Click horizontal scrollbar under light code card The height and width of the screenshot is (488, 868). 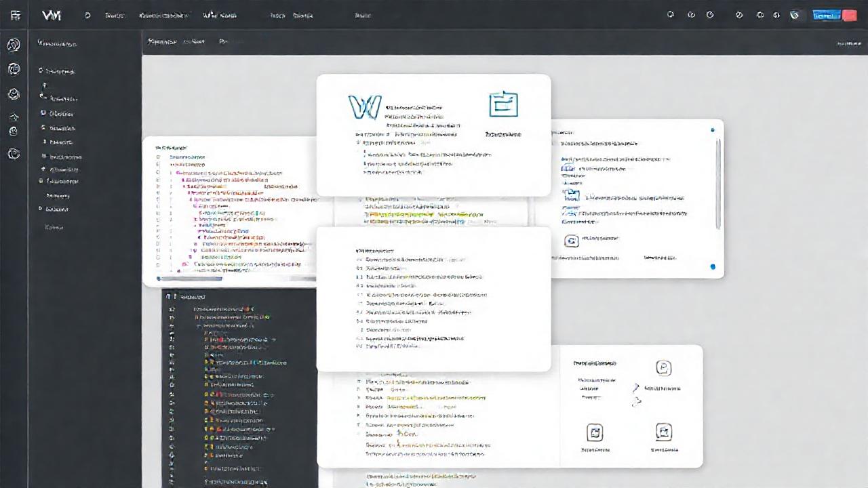pyautogui.click(x=191, y=279)
